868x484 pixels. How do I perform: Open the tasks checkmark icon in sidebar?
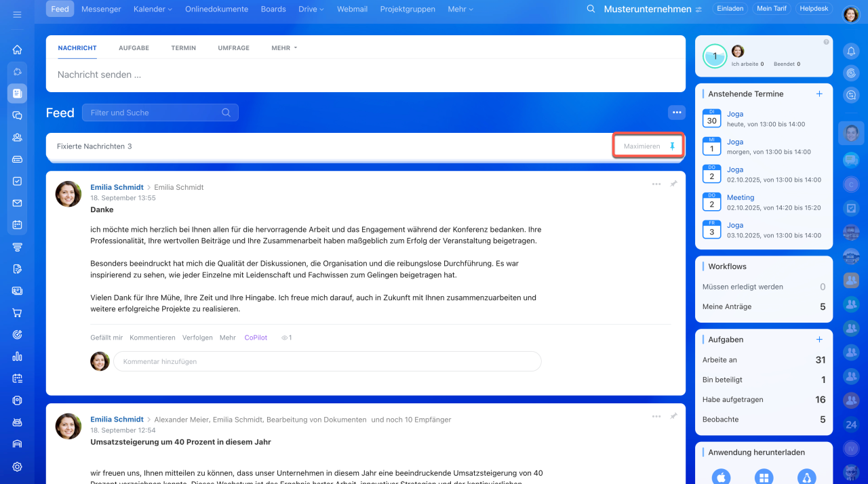point(17,181)
